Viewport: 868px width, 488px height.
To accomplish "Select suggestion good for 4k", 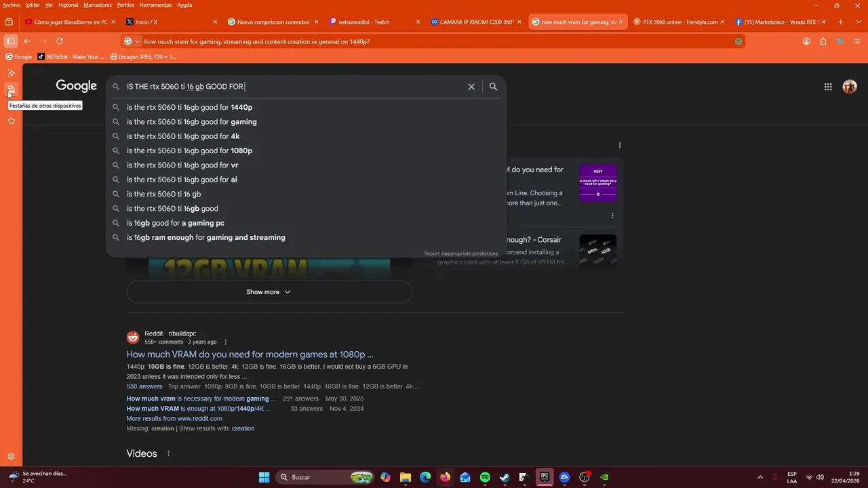I will click(306, 136).
